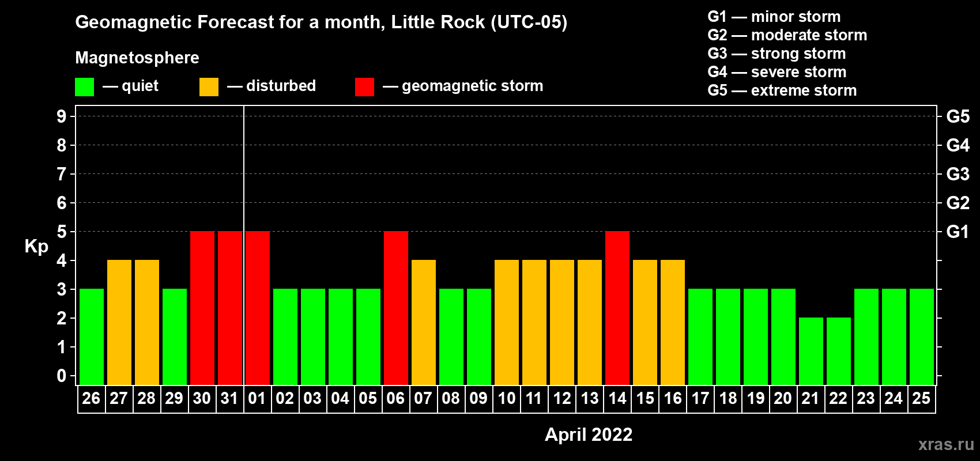Click the 'geomagnetic storm' legend label
The width and height of the screenshot is (980, 461).
pyautogui.click(x=472, y=86)
